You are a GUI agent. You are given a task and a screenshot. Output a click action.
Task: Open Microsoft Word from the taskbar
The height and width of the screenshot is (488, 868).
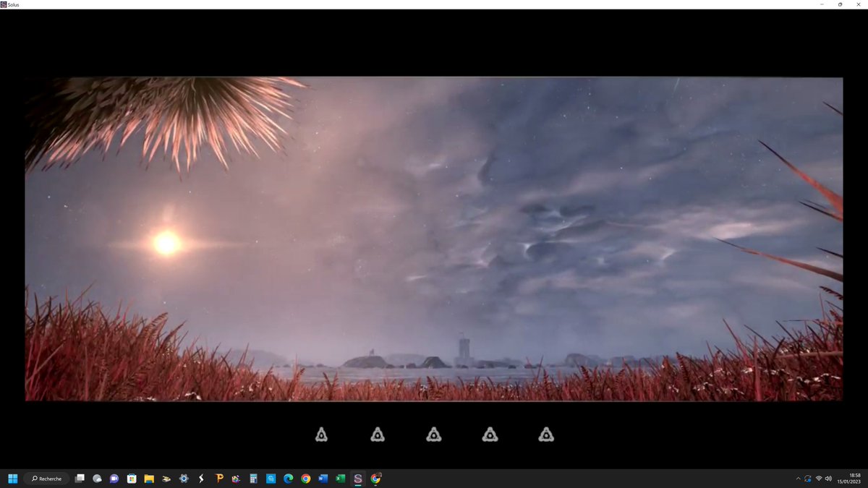(x=323, y=479)
